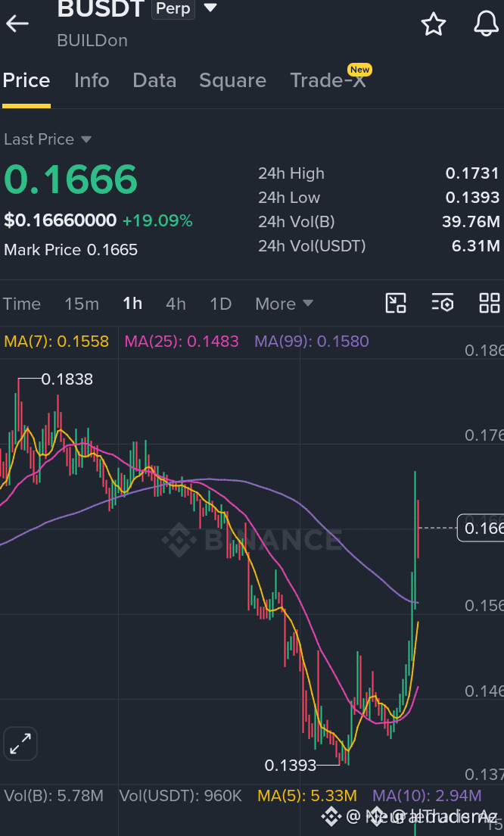Expand the chart to fullscreen
504x836 pixels.
[x=20, y=743]
